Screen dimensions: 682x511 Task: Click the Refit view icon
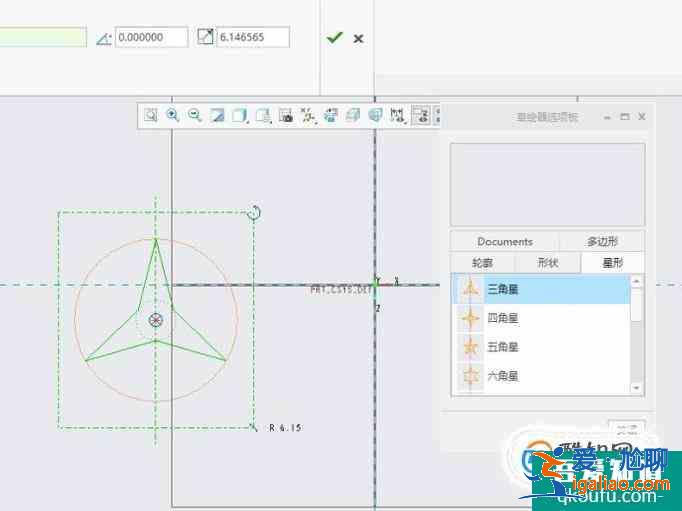(x=150, y=115)
